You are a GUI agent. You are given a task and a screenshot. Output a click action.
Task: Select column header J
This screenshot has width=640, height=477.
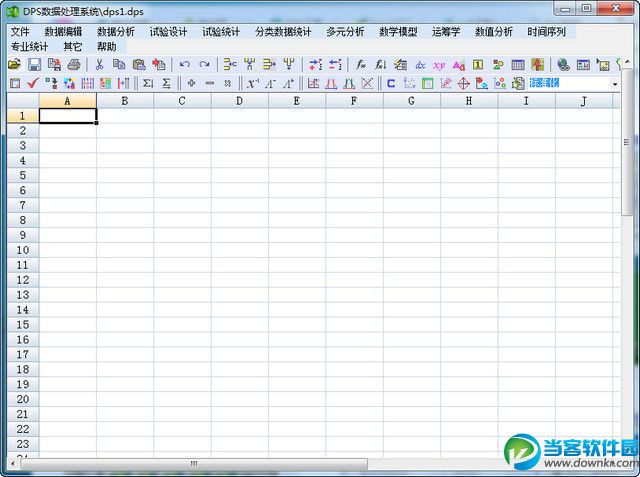click(584, 101)
